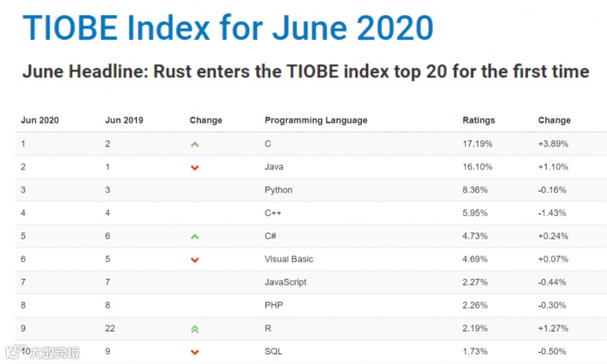Click the 5.95% rating value
Screen dimensions: 607x364
pos(475,213)
